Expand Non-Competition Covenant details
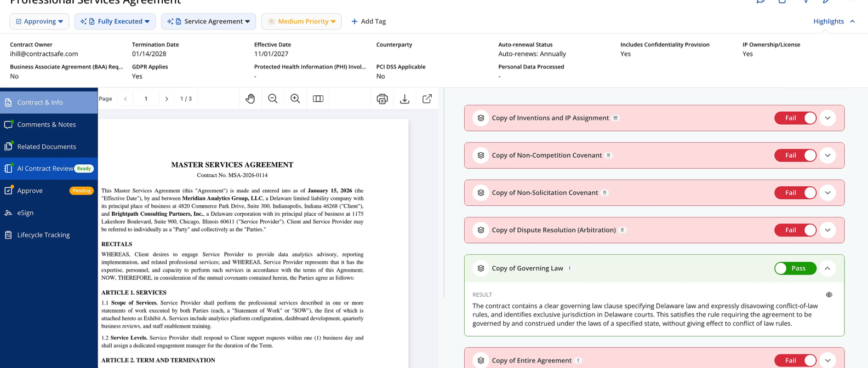Viewport: 868px width, 368px height. [828, 156]
